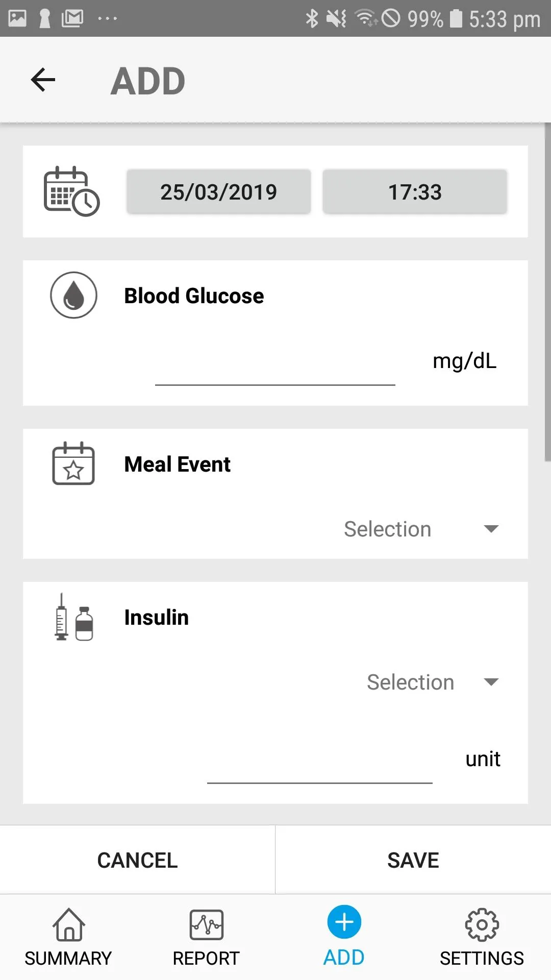The width and height of the screenshot is (551, 980).
Task: Tap the Insulin syringe icon
Action: tap(73, 617)
